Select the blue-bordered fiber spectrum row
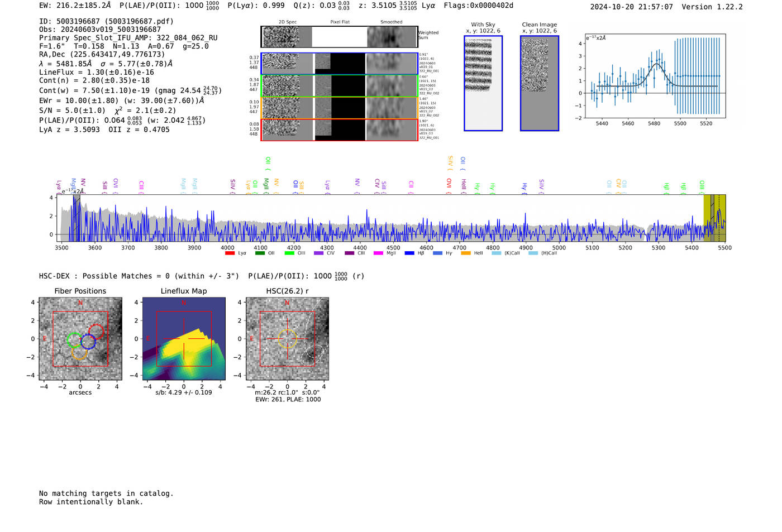 pyautogui.click(x=340, y=64)
